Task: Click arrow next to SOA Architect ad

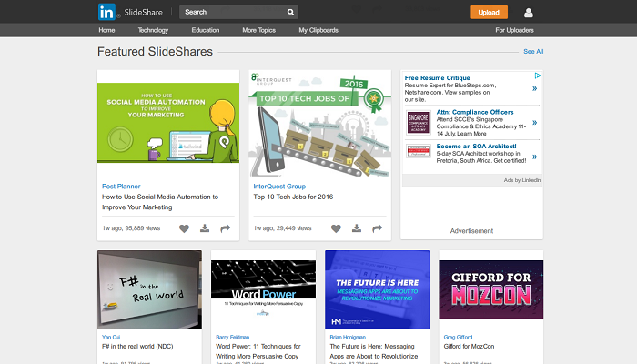Action: coord(535,157)
